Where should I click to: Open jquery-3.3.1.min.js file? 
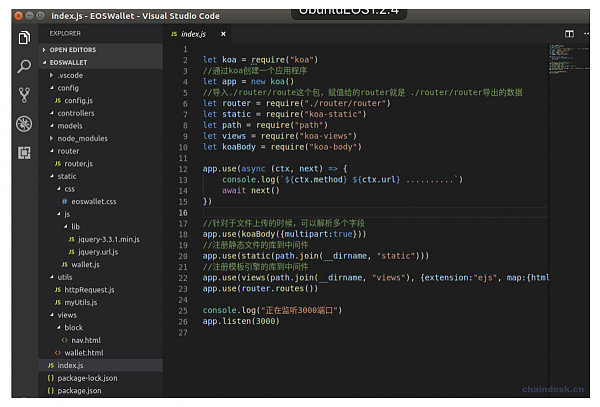[x=101, y=239]
